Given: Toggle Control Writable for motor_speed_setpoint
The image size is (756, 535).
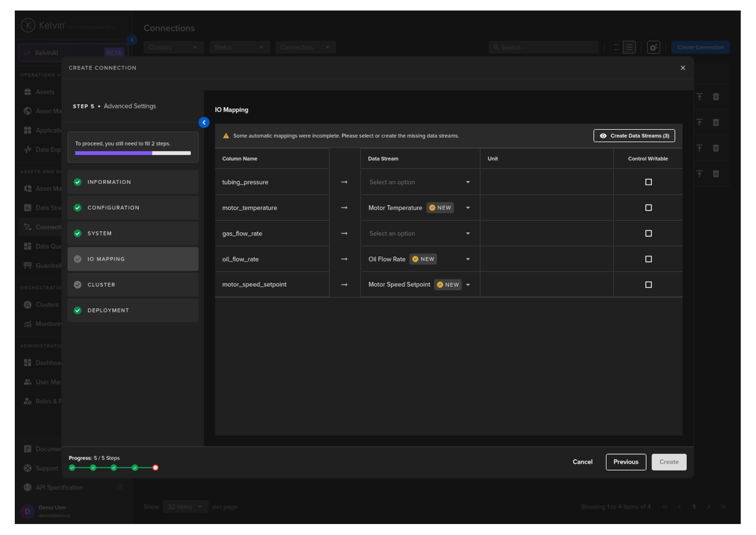Looking at the screenshot, I should (648, 285).
